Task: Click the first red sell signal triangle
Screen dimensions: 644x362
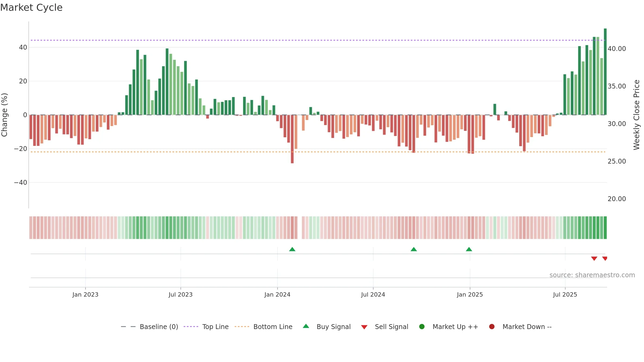Action: (594, 258)
